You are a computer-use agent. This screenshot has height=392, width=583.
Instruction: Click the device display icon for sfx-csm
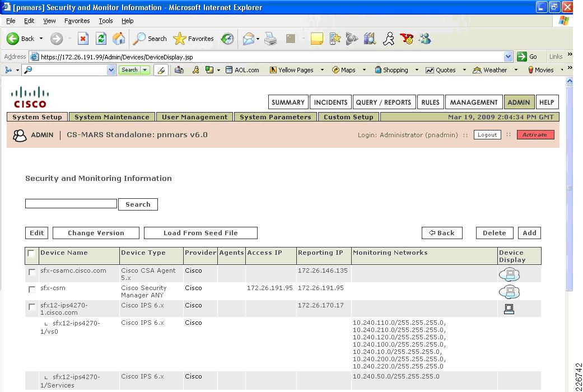[x=509, y=292]
